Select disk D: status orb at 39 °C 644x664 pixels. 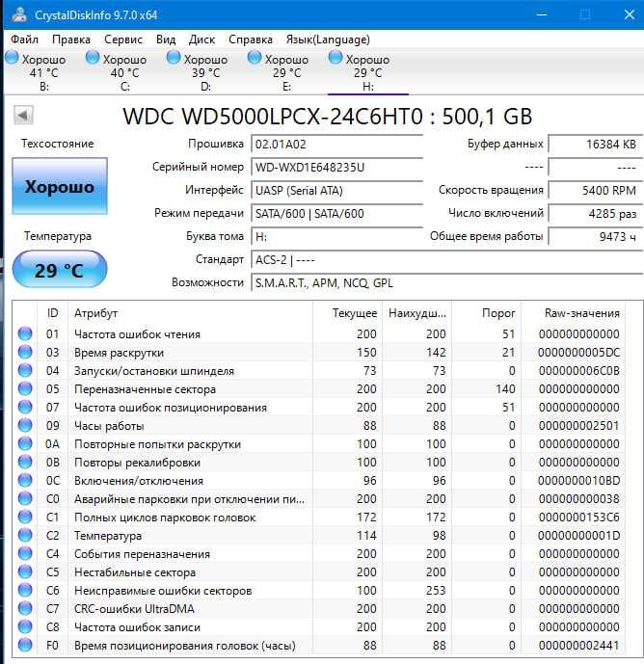[x=174, y=57]
